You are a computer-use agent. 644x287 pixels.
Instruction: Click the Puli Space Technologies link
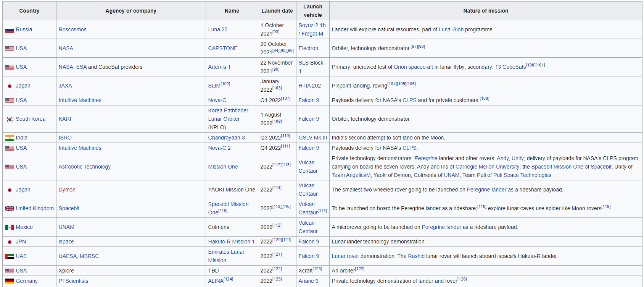(x=522, y=175)
